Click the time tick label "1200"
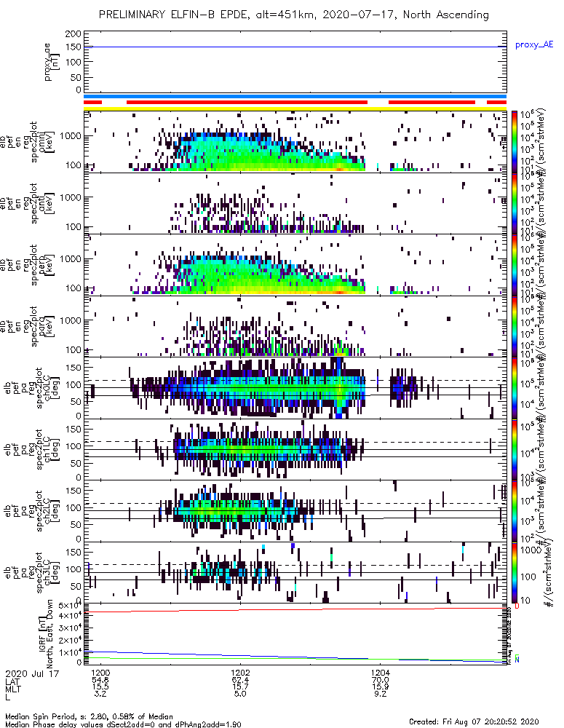Image resolution: width=564 pixels, height=728 pixels. point(100,673)
